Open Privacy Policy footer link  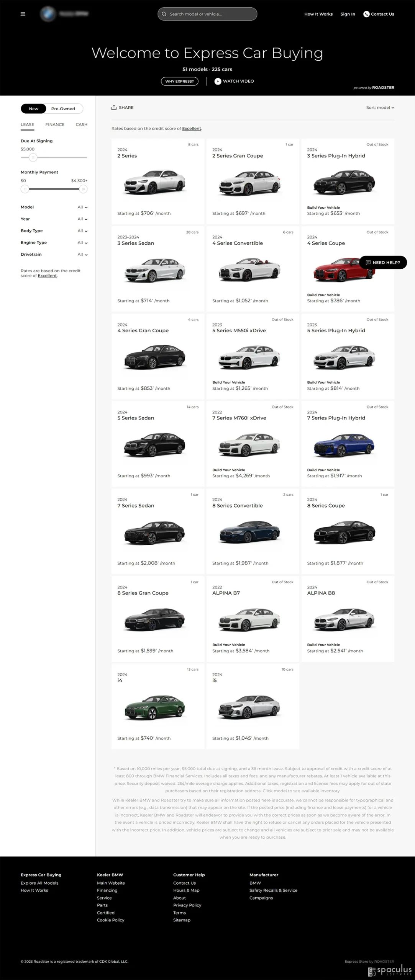tap(187, 905)
